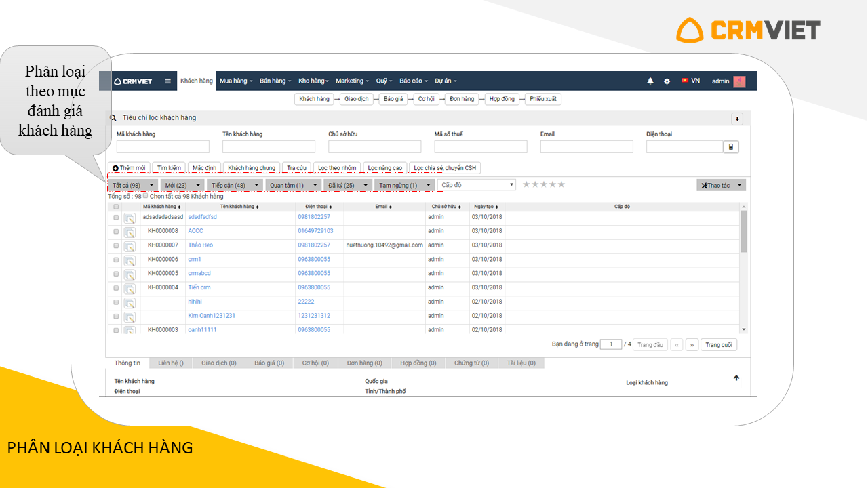Screen dimensions: 868x488
Task: Click the Tên khách hàng filter input field
Action: pyautogui.click(x=269, y=147)
